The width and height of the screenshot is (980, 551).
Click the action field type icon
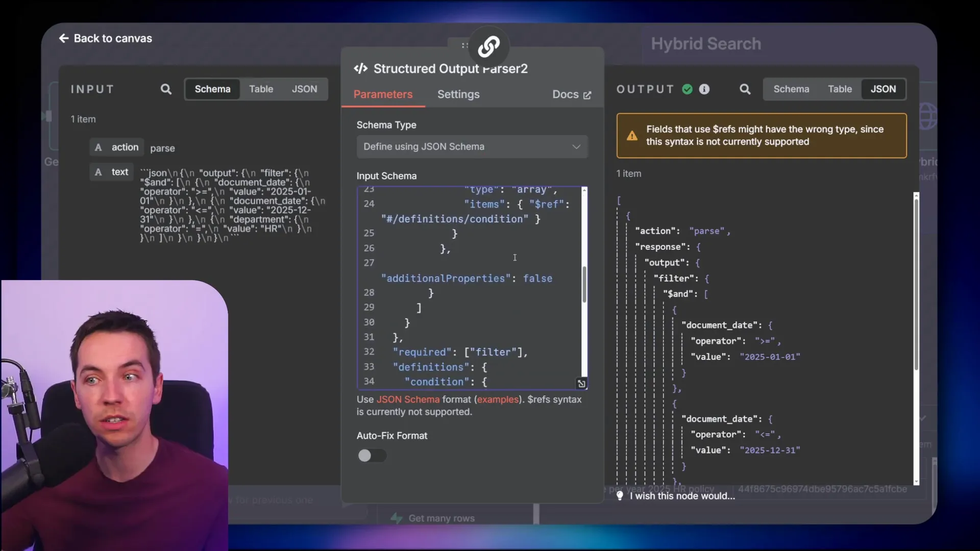(x=99, y=147)
